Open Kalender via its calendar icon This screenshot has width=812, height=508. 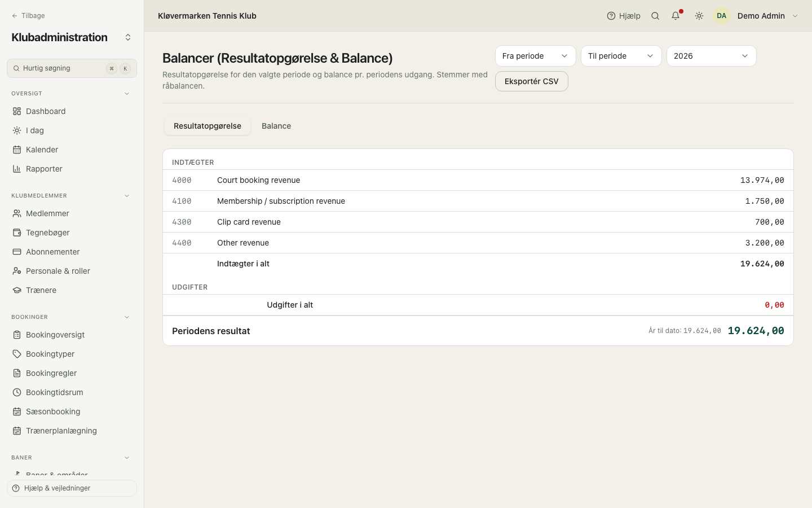pyautogui.click(x=17, y=150)
